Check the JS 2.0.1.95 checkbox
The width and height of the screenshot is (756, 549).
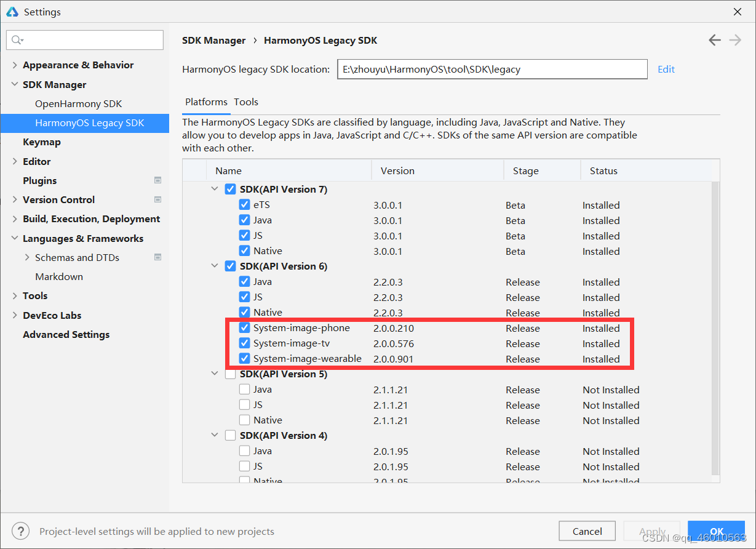[244, 467]
